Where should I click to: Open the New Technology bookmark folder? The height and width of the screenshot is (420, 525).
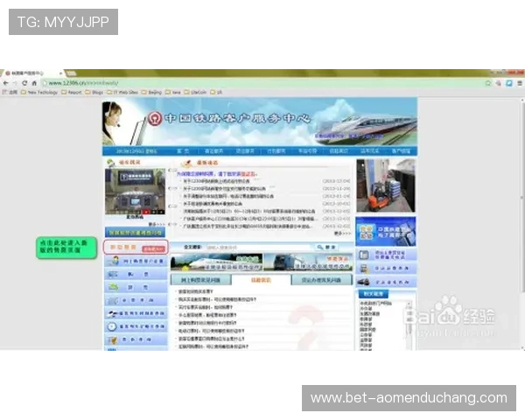tap(39, 92)
